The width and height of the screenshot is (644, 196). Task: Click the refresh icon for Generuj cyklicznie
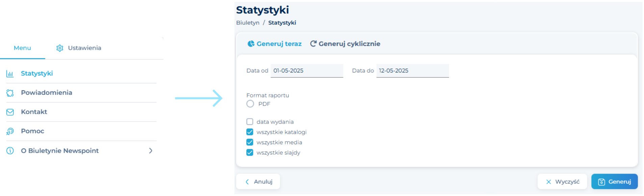(313, 44)
